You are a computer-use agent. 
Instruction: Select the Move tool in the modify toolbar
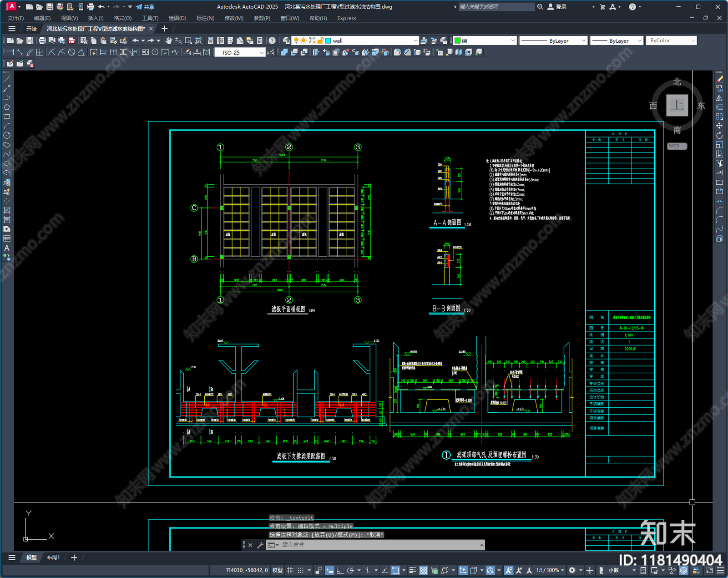[719, 126]
